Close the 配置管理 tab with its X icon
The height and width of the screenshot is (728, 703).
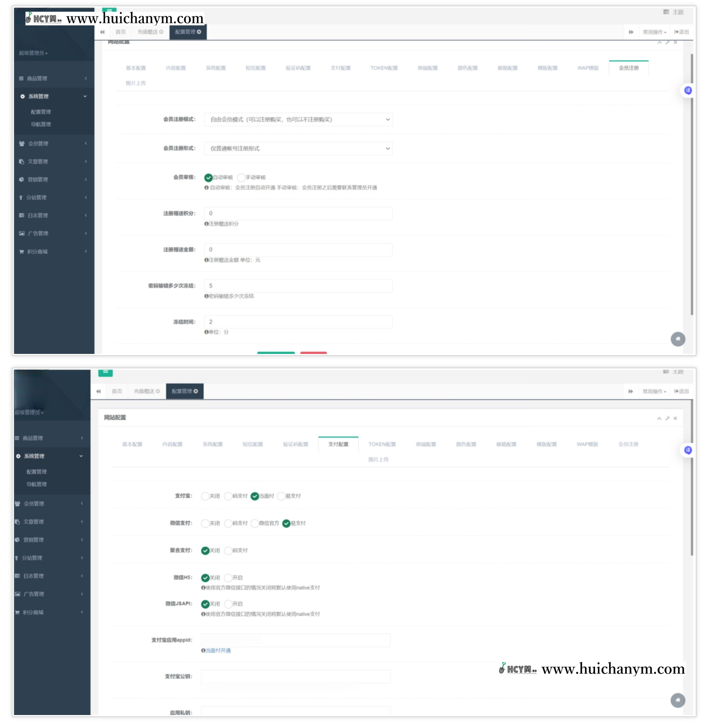[199, 32]
